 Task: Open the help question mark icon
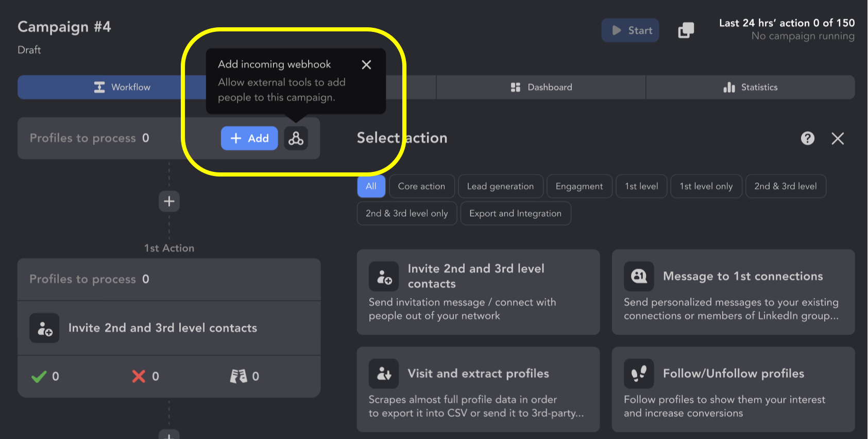[808, 138]
